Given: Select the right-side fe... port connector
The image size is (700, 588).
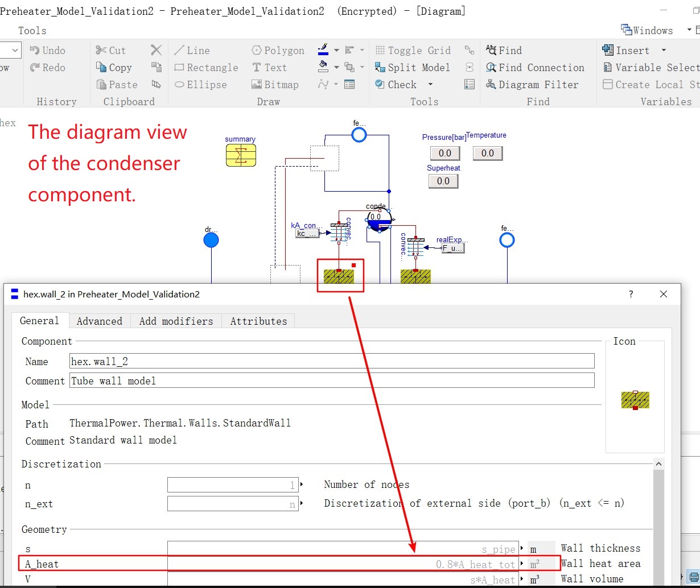Looking at the screenshot, I should click(507, 240).
